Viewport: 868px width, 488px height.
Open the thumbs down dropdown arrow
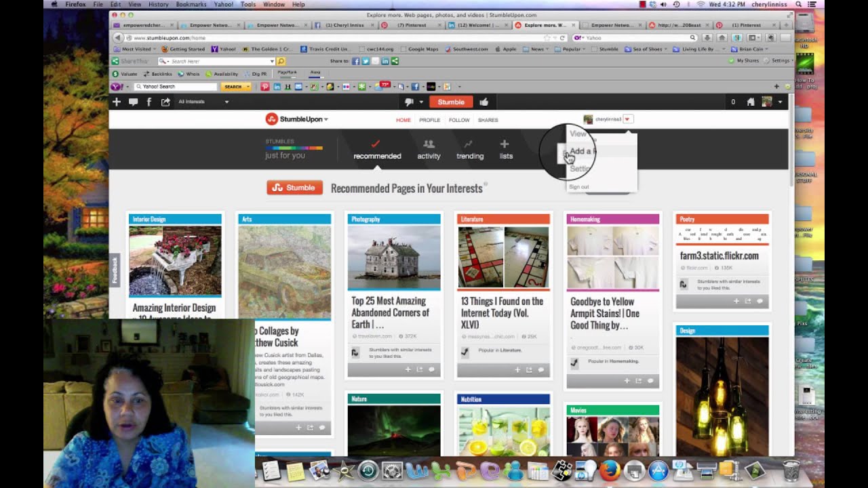421,102
